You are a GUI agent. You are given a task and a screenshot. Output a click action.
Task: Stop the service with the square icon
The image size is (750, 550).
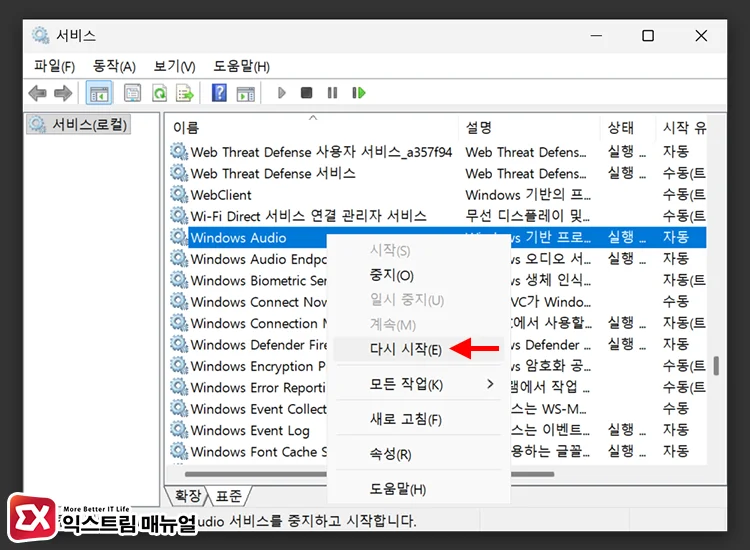(x=307, y=93)
